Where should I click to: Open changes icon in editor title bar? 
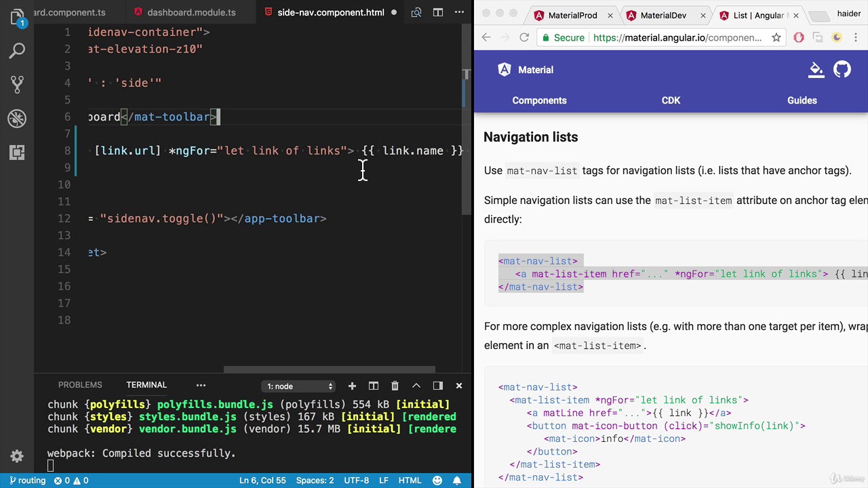coord(416,12)
